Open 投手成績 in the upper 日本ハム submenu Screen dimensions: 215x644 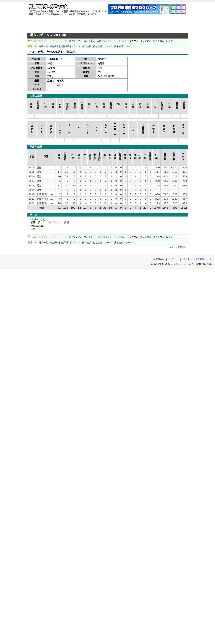coord(65,46)
